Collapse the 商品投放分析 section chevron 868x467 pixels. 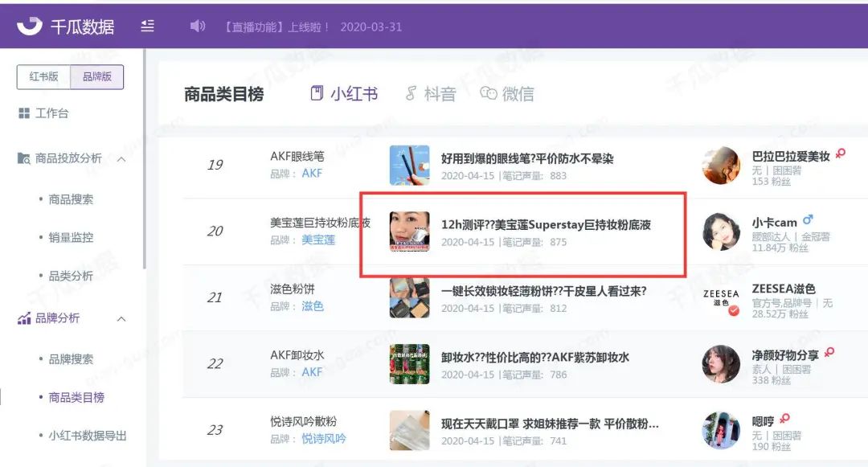pos(122,159)
